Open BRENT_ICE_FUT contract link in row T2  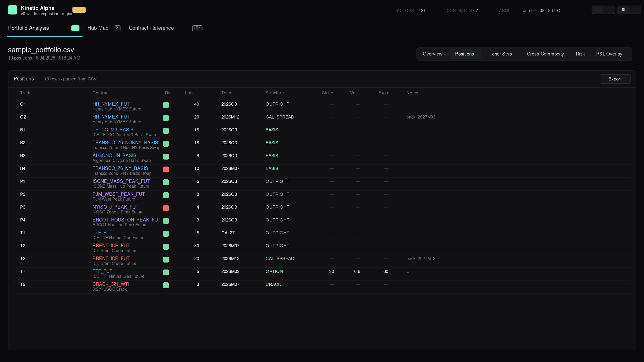111,246
